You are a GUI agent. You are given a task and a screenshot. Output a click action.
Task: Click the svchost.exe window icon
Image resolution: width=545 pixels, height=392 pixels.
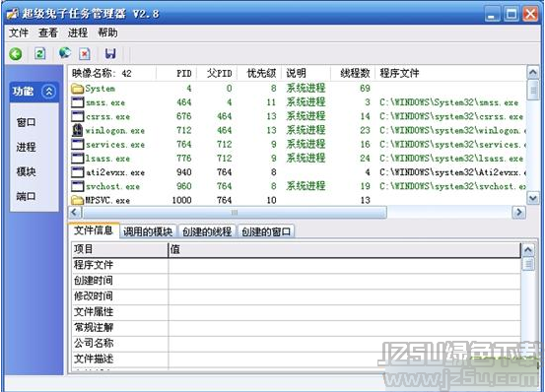pos(77,186)
